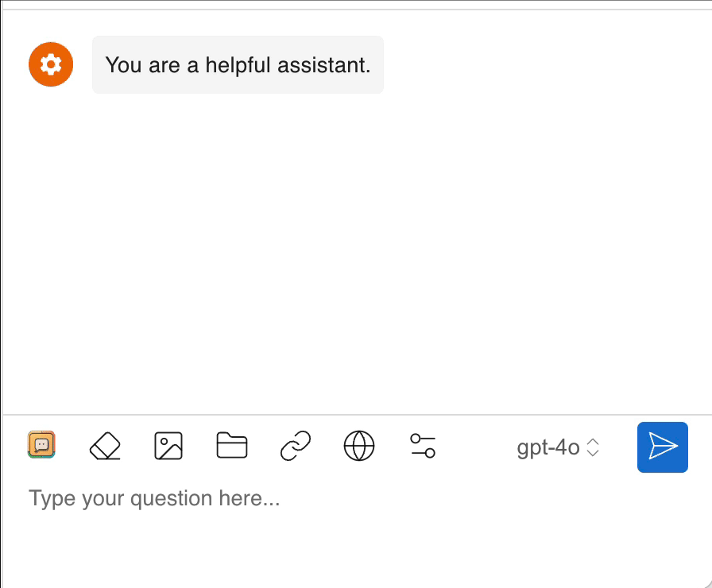Open conversation settings sliders icon
Viewport: 712px width, 588px height.
pos(423,446)
